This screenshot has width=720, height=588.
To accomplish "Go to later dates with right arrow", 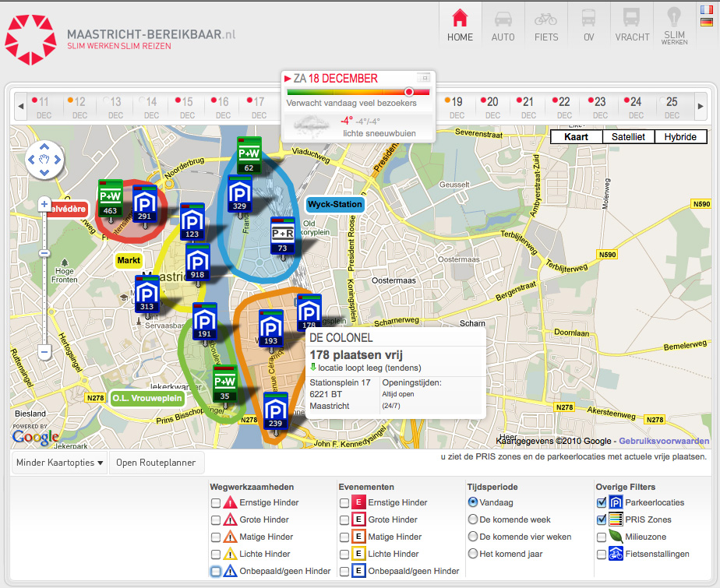I will point(701,106).
